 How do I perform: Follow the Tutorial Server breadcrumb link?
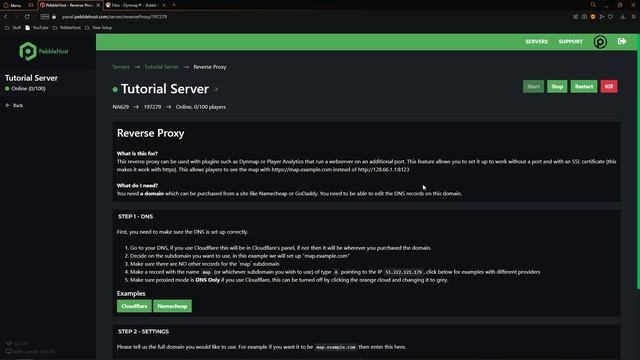coord(162,67)
